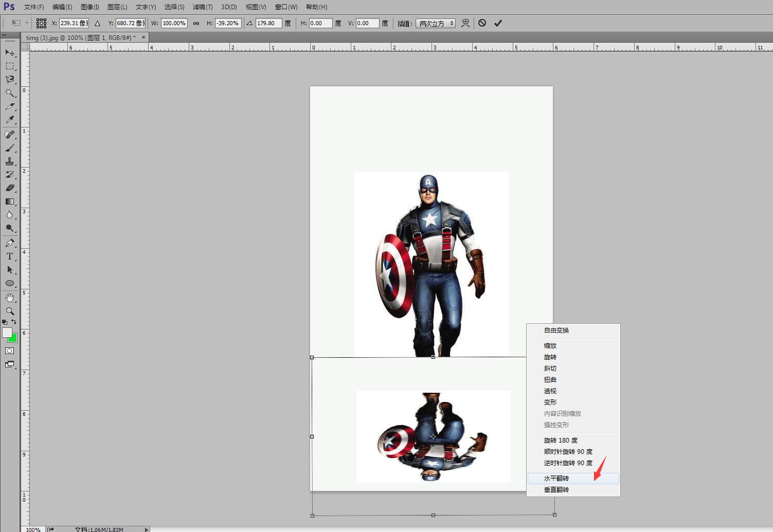This screenshot has height=532, width=773.
Task: Select the Brush tool
Action: click(10, 148)
